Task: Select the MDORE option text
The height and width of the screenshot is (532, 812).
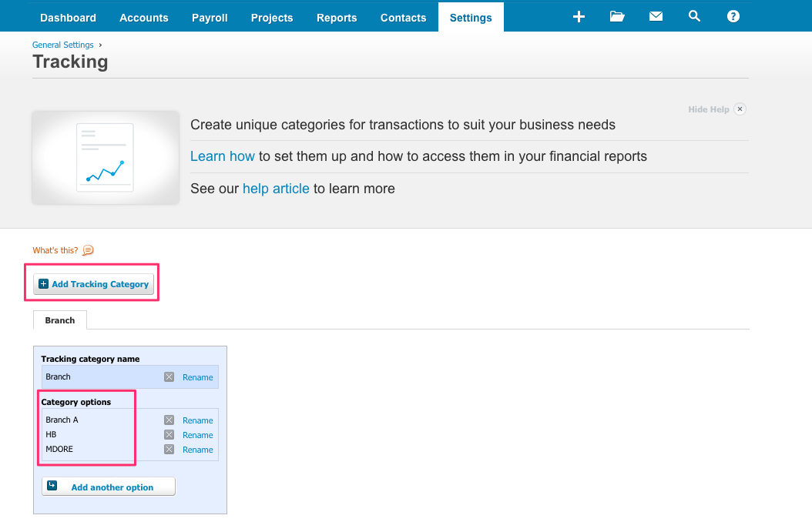Action: click(59, 449)
